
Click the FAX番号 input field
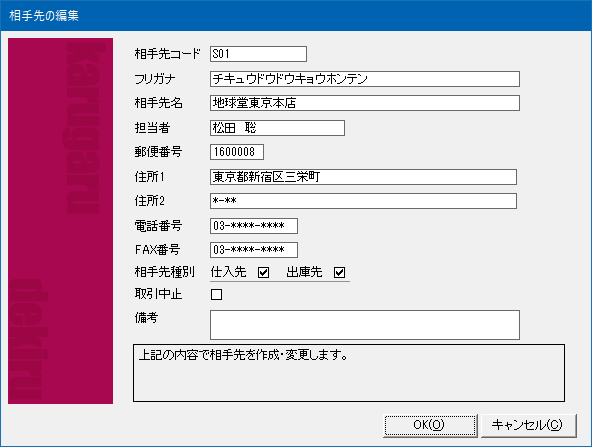point(254,250)
